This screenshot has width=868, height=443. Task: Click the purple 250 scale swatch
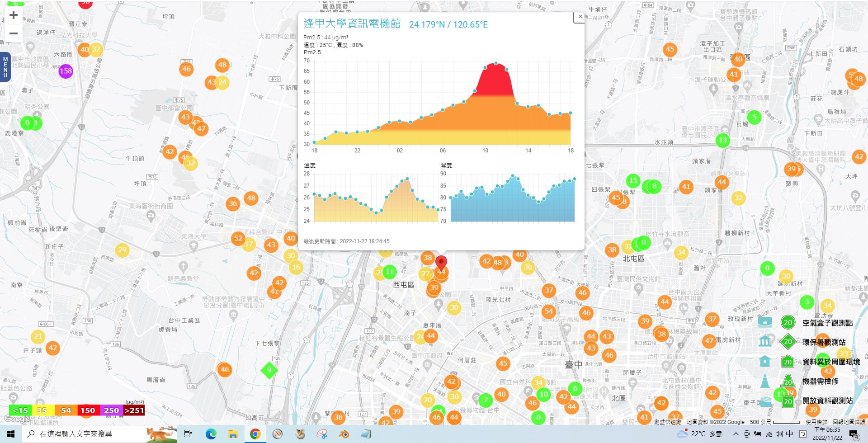point(111,410)
